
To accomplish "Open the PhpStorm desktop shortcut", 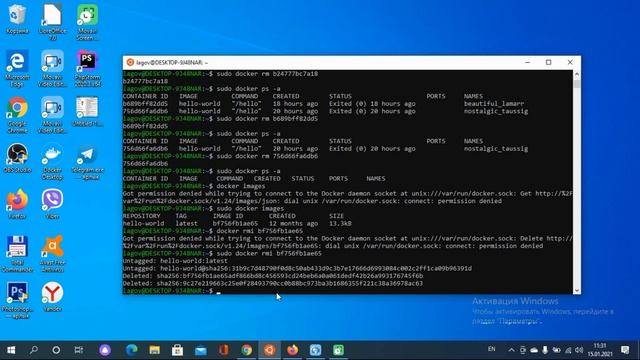I will [x=87, y=68].
